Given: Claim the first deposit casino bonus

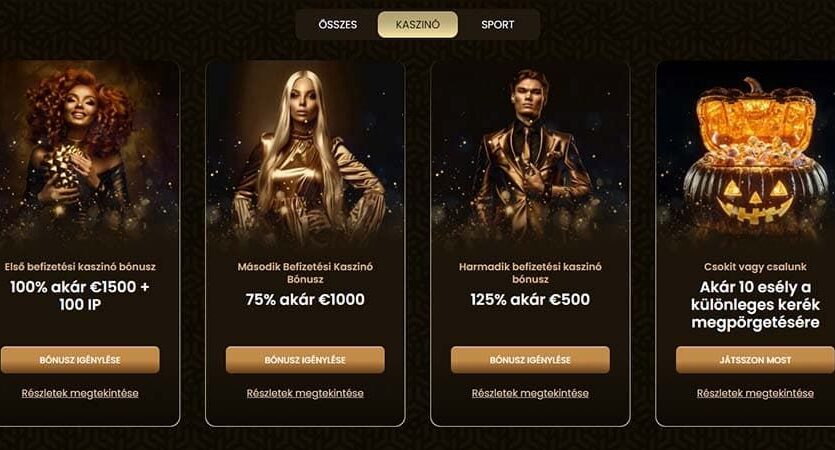Looking at the screenshot, I should [80, 360].
